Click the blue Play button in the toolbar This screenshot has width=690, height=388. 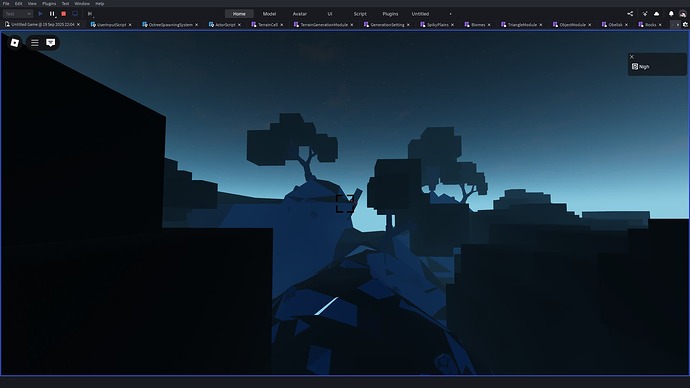click(40, 14)
